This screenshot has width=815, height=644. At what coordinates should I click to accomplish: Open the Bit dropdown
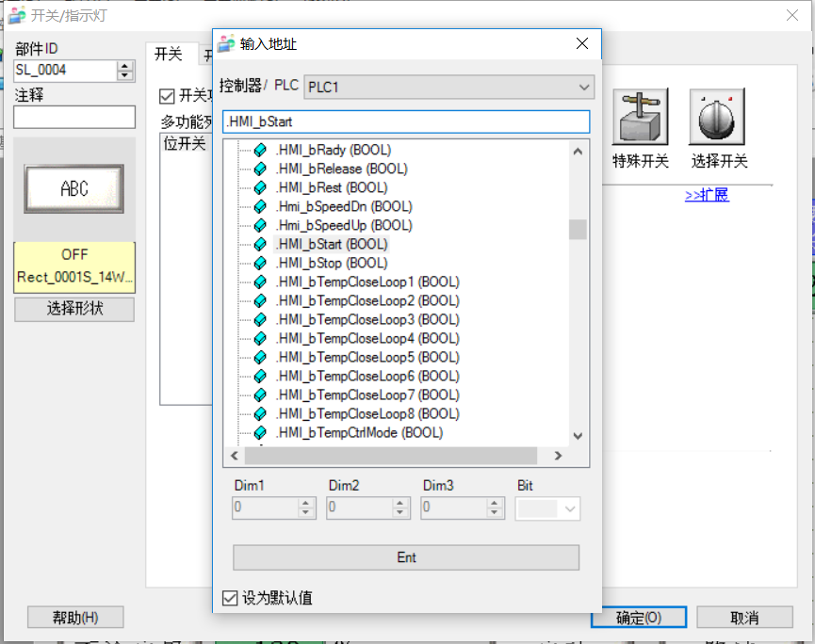tap(548, 508)
